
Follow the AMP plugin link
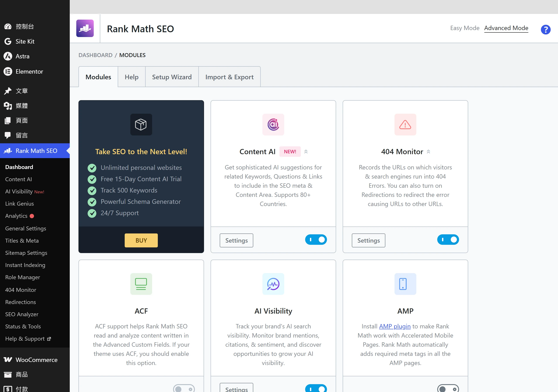pyautogui.click(x=395, y=326)
